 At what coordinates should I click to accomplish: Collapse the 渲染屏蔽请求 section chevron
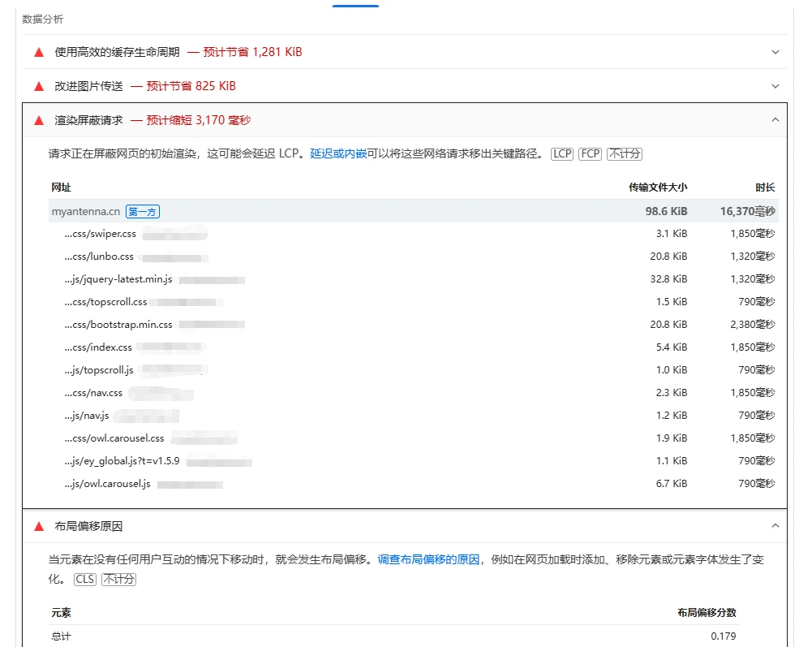pyautogui.click(x=775, y=120)
